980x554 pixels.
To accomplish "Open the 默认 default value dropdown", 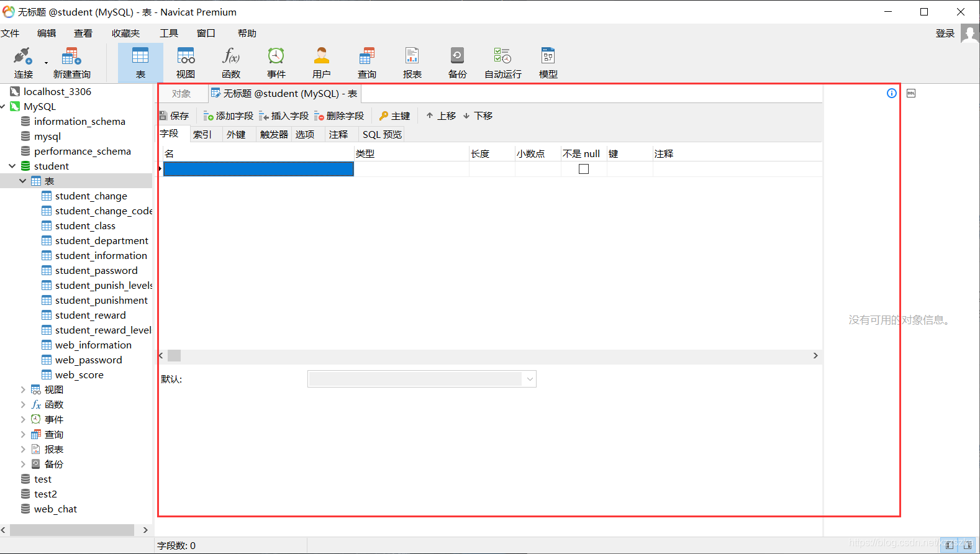I will point(530,379).
